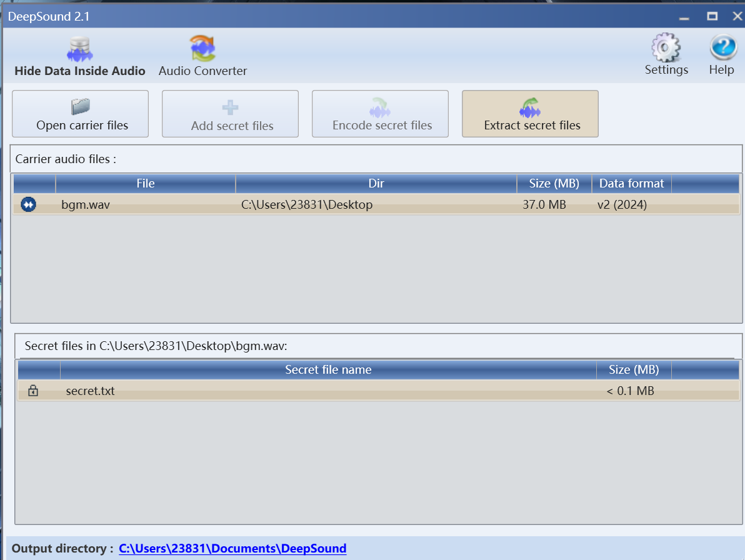This screenshot has width=745, height=560.
Task: Switch to Audio Converter icon
Action: point(203,49)
